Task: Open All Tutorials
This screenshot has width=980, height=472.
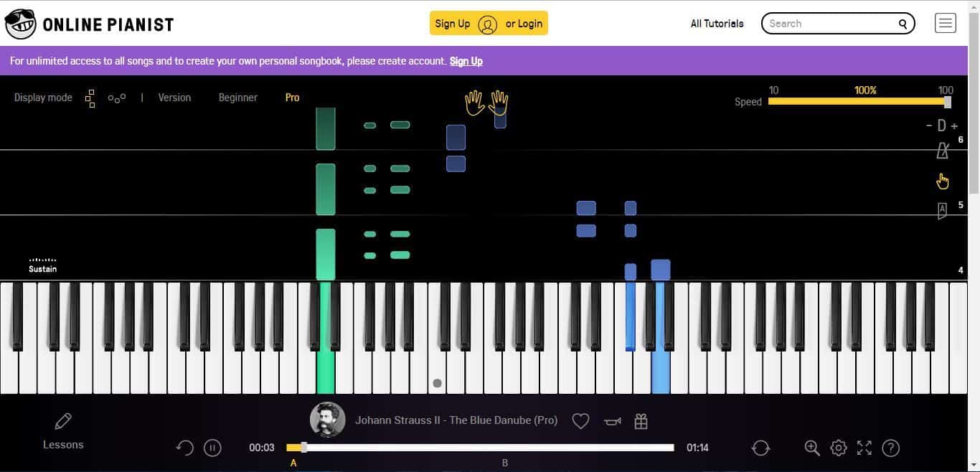Action: click(717, 24)
